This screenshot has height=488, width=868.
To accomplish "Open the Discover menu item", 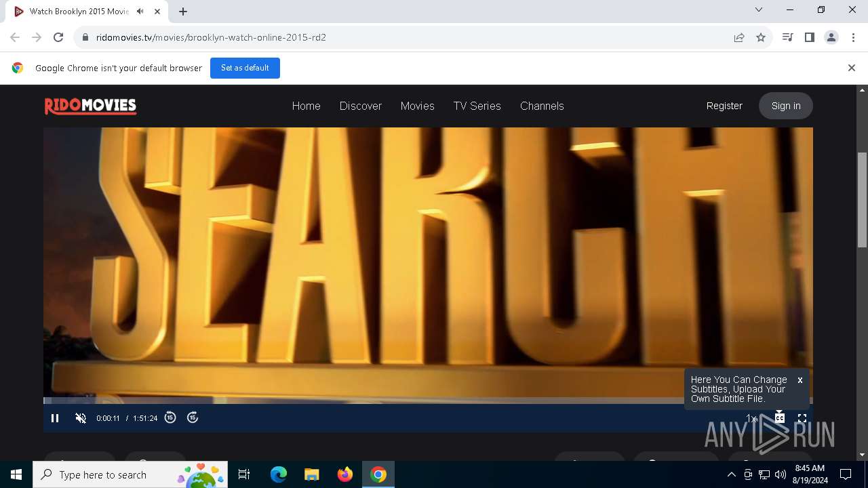I will pos(361,106).
